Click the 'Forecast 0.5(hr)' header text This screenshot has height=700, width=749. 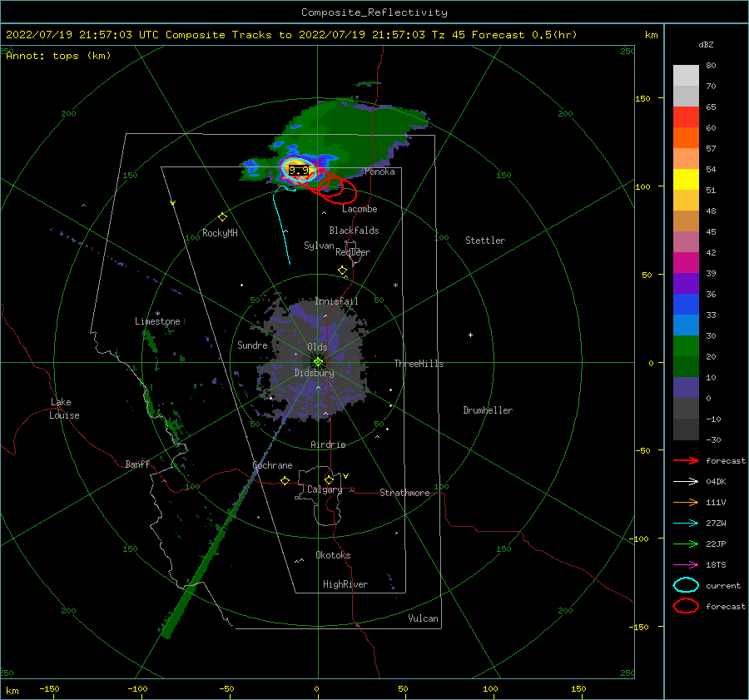[524, 35]
